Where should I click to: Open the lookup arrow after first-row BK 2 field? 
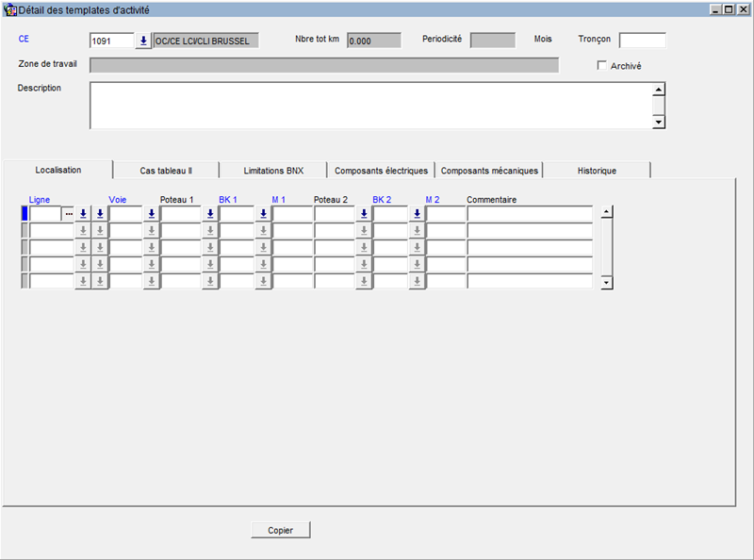tap(417, 214)
